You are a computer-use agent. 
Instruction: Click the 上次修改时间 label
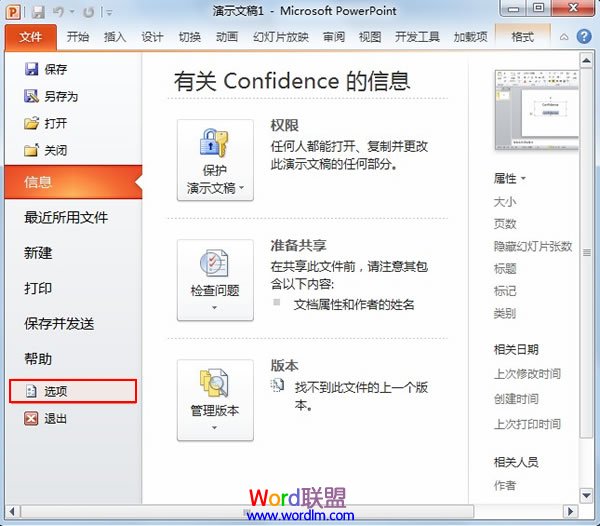(x=527, y=374)
